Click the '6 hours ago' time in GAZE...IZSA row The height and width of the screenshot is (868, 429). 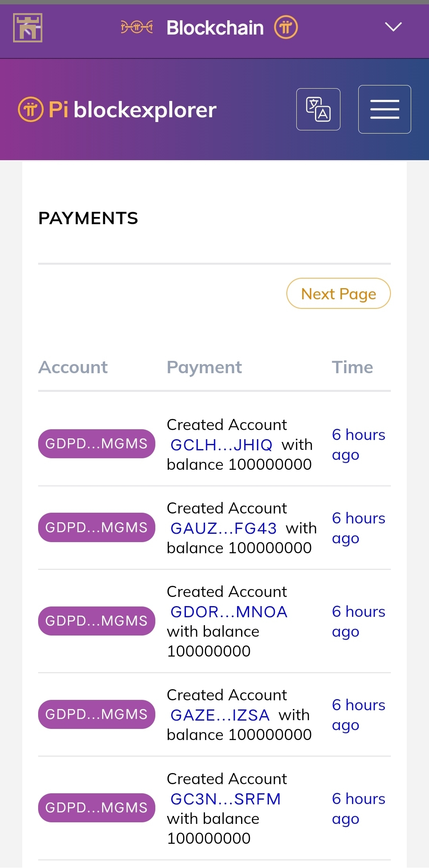click(358, 715)
